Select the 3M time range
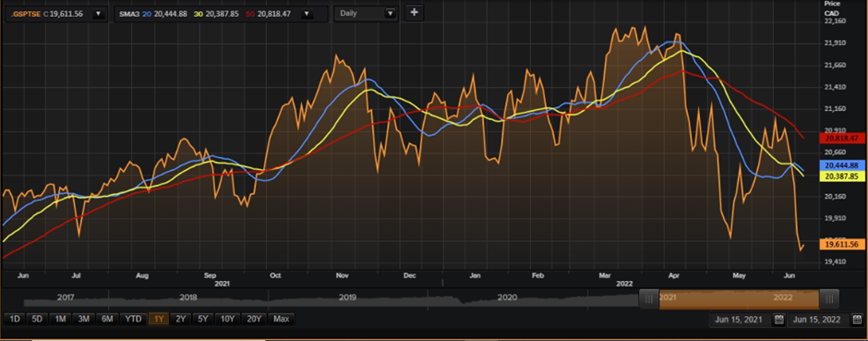The height and width of the screenshot is (341, 868). click(84, 319)
